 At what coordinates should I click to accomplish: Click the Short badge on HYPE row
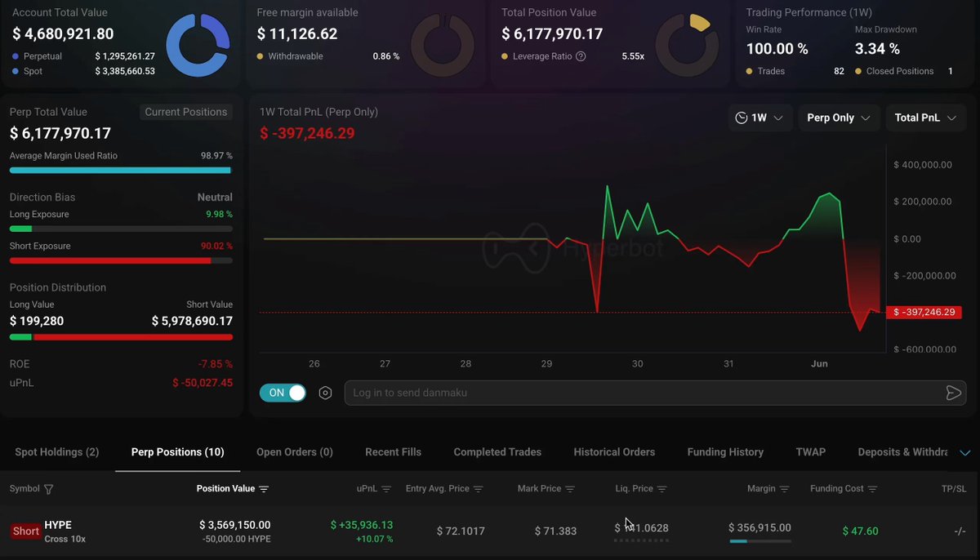click(x=25, y=531)
